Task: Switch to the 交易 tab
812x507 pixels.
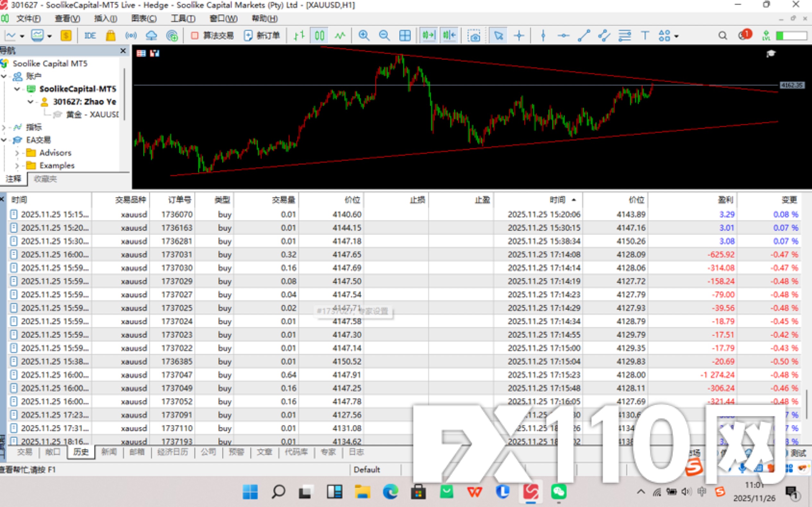Action: pos(24,452)
